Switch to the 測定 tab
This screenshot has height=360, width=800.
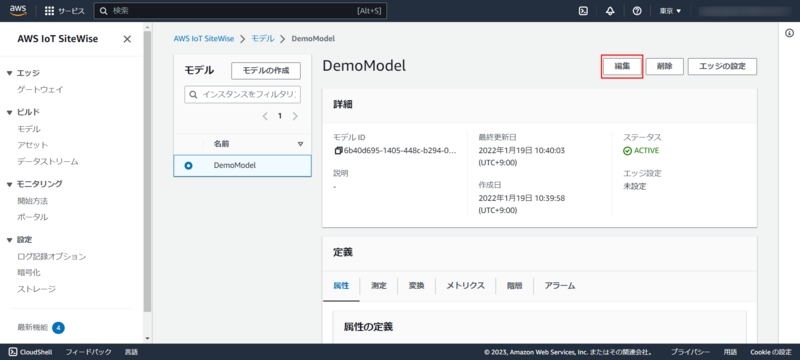(379, 286)
